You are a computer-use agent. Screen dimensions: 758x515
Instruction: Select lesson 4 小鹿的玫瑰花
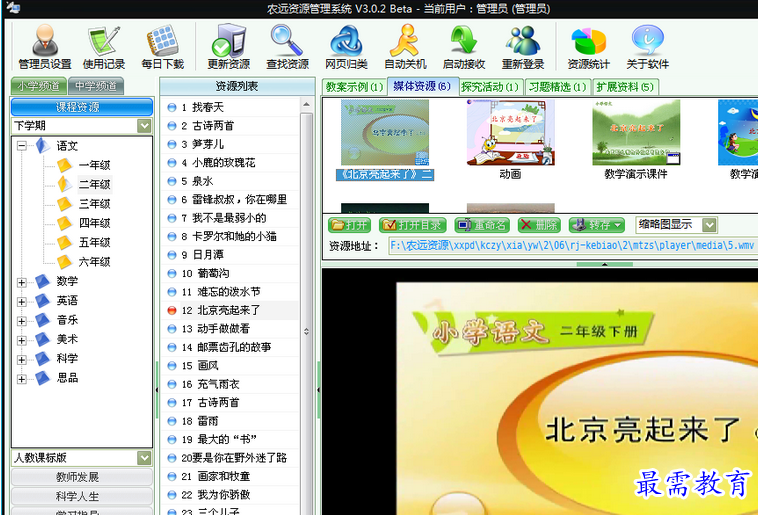pos(231,163)
